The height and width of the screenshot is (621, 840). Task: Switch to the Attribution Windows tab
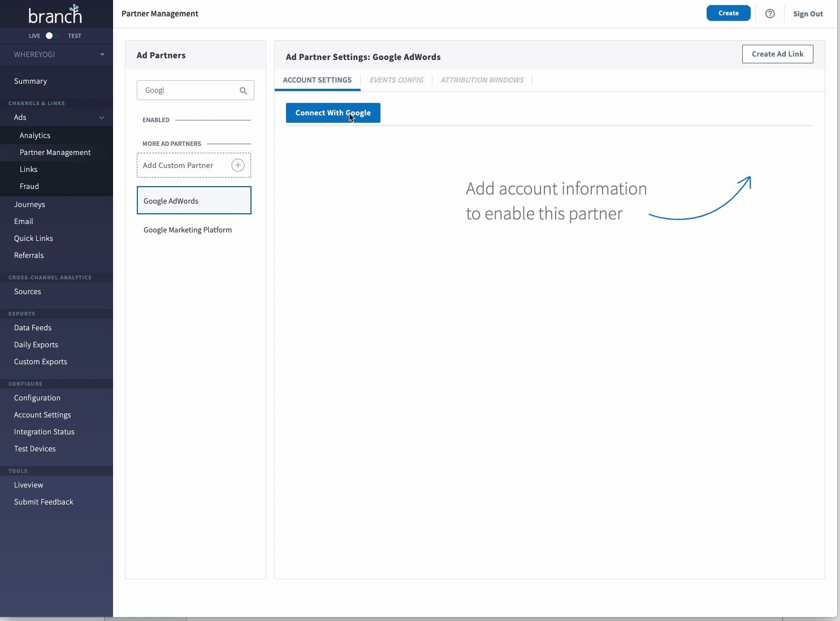tap(482, 80)
